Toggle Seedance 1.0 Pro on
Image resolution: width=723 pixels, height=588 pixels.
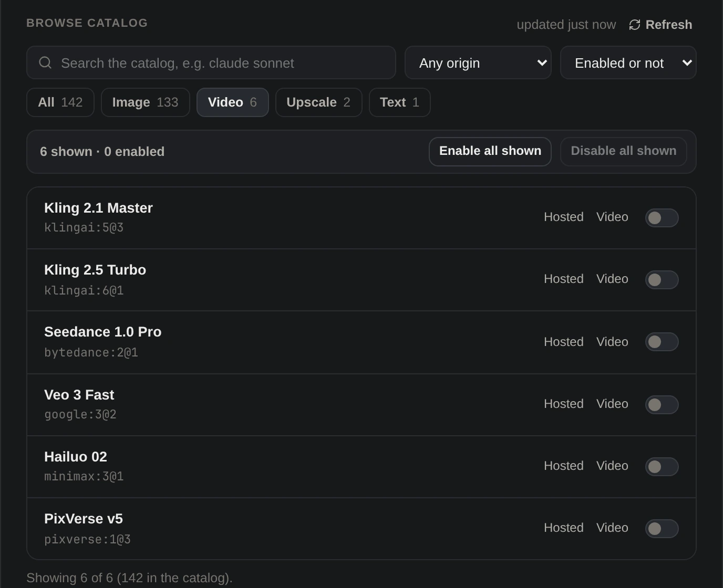(662, 342)
